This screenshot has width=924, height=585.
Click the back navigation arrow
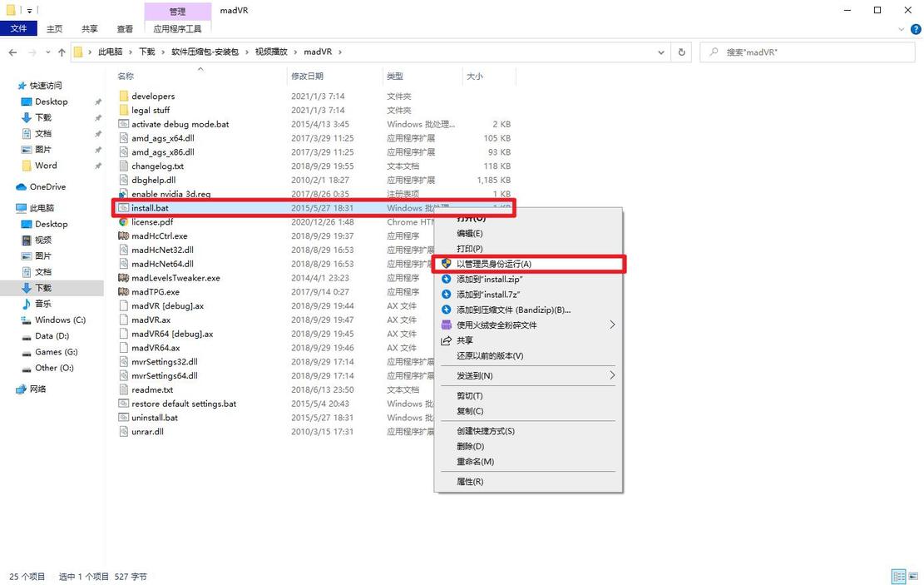point(12,52)
